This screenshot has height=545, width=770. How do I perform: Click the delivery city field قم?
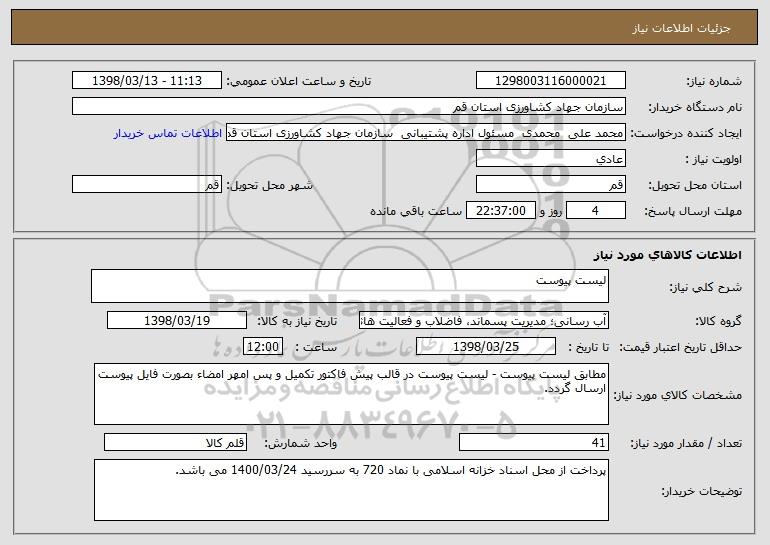pyautogui.click(x=147, y=185)
